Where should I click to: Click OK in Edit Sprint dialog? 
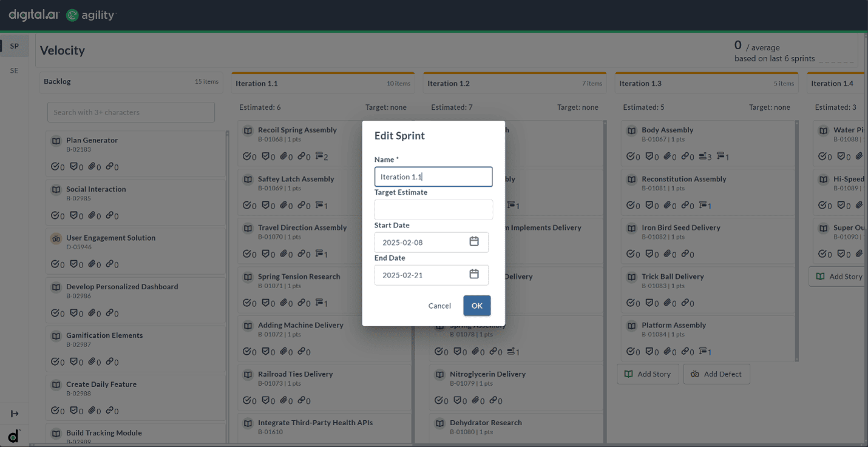pyautogui.click(x=476, y=306)
